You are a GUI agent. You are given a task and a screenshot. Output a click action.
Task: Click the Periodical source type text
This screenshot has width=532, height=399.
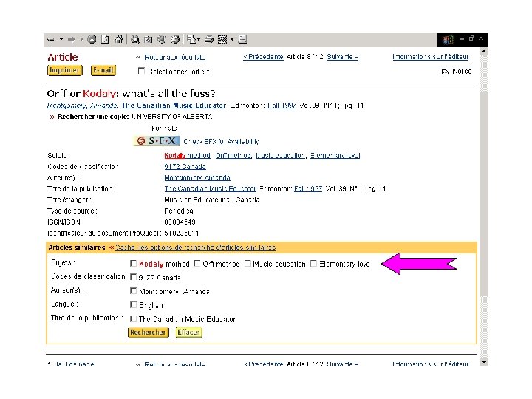click(x=180, y=211)
